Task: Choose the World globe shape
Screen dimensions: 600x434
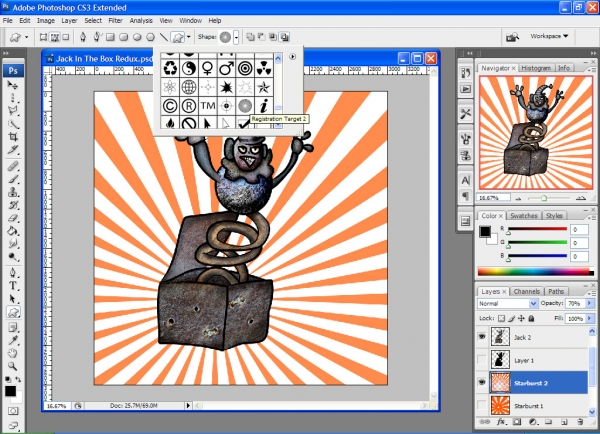Action: [189, 87]
